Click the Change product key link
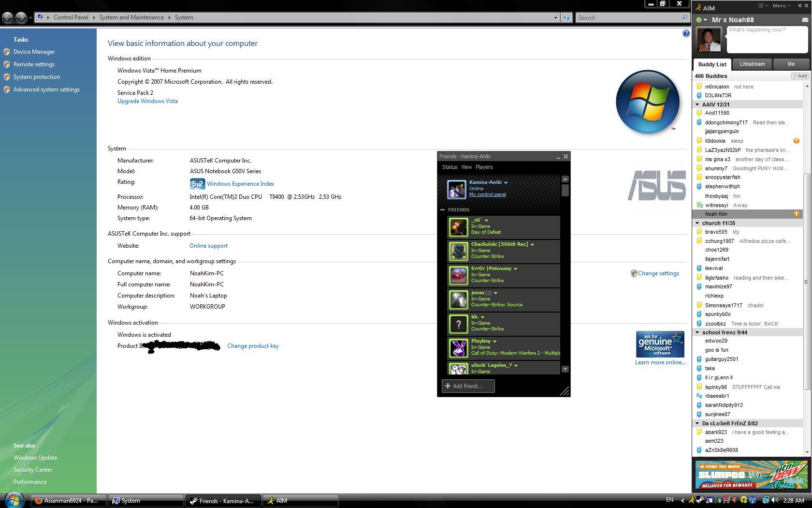 (x=253, y=346)
